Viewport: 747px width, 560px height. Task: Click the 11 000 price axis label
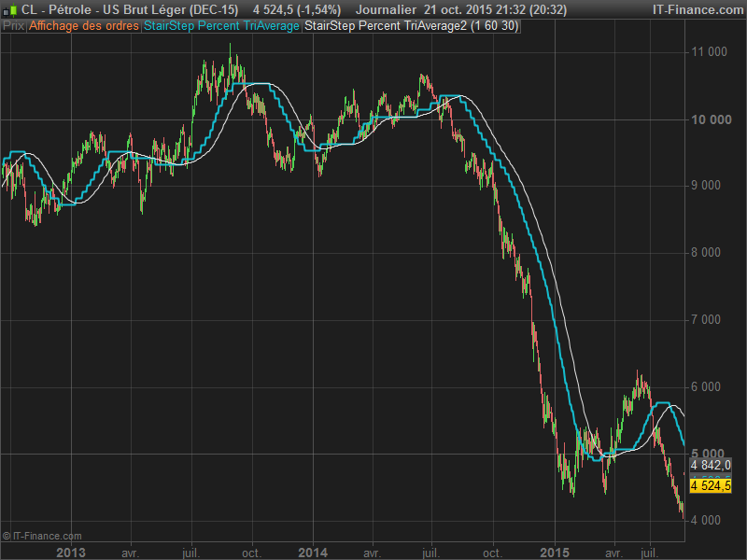[709, 52]
